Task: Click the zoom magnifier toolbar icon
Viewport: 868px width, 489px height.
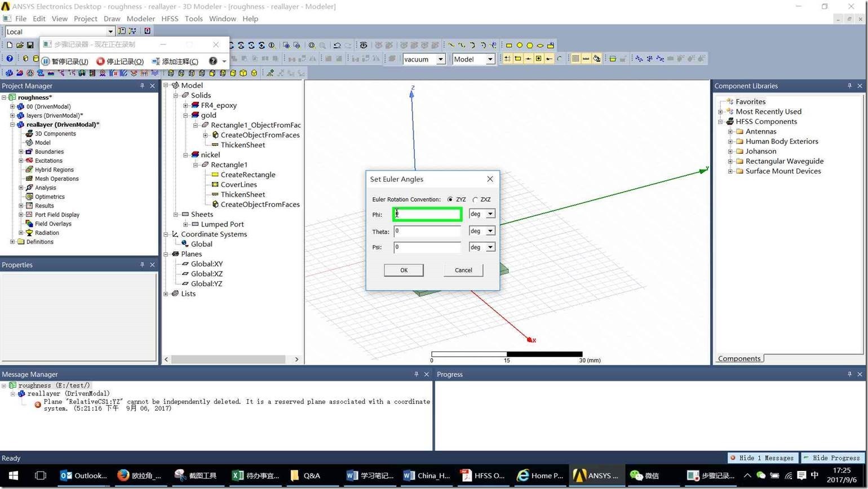Action: click(312, 45)
